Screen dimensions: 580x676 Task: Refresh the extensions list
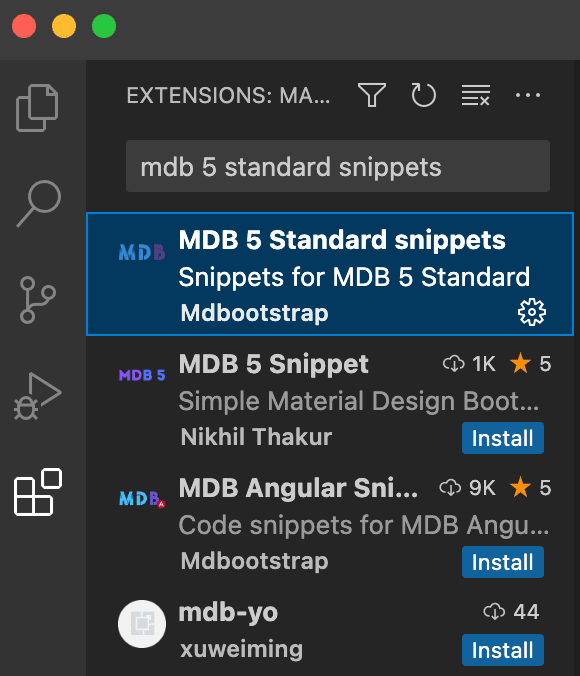tap(423, 95)
